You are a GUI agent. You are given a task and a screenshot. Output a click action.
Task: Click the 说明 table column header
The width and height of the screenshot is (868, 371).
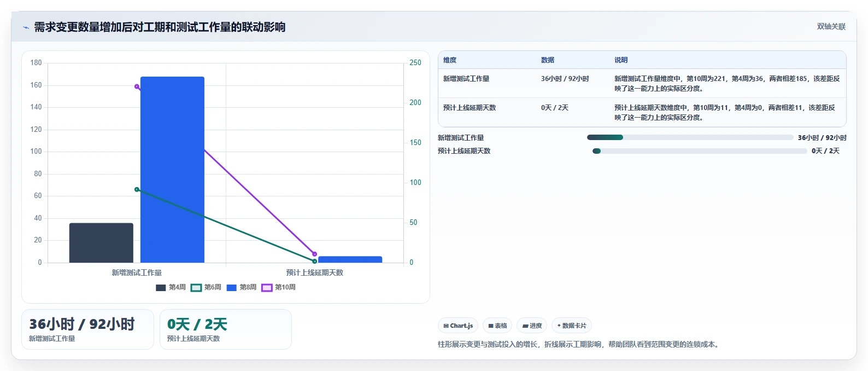click(621, 60)
